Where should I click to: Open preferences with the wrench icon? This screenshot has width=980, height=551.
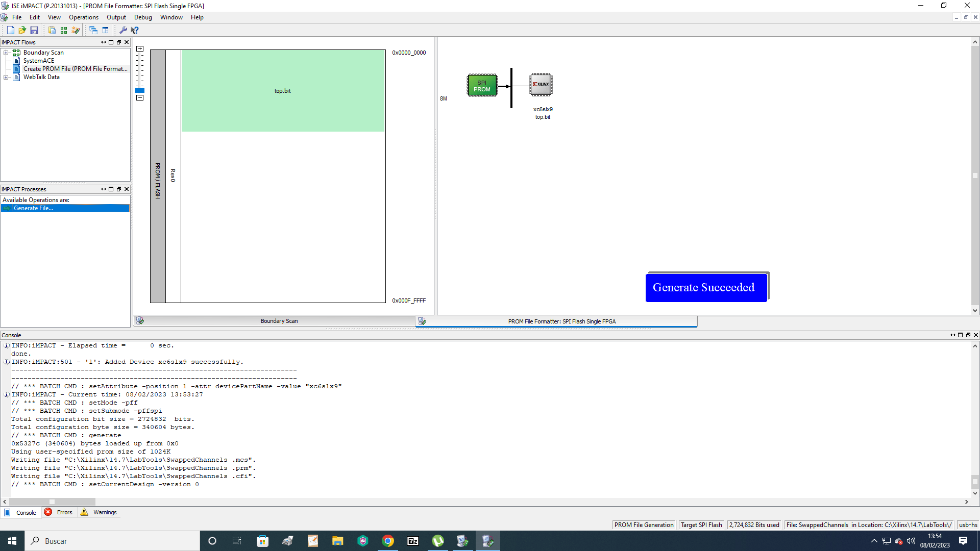pyautogui.click(x=123, y=30)
